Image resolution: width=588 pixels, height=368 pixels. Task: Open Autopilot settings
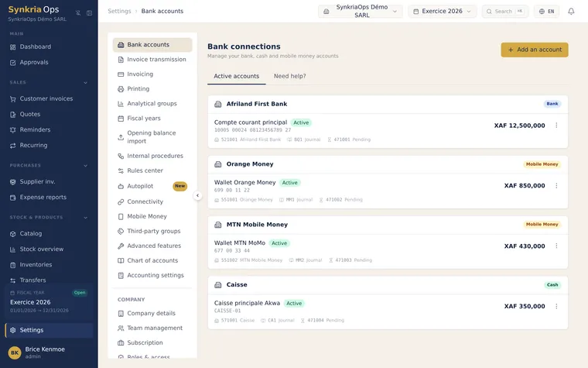[x=152, y=186]
